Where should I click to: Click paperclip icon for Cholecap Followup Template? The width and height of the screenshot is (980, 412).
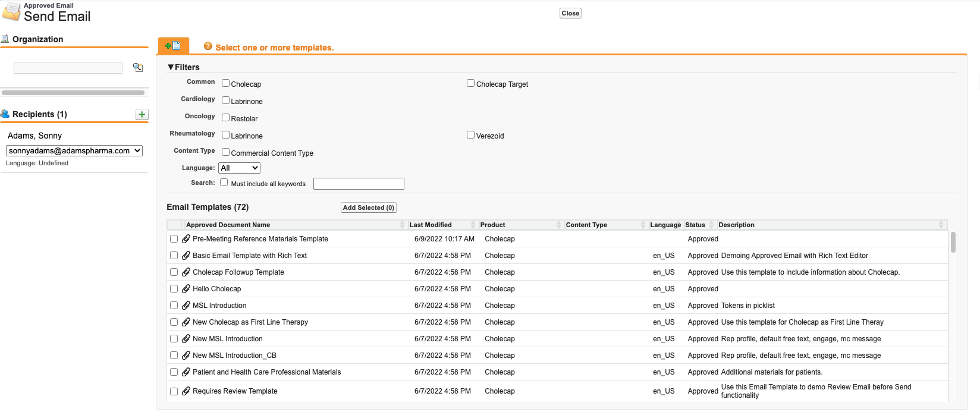[x=186, y=272]
